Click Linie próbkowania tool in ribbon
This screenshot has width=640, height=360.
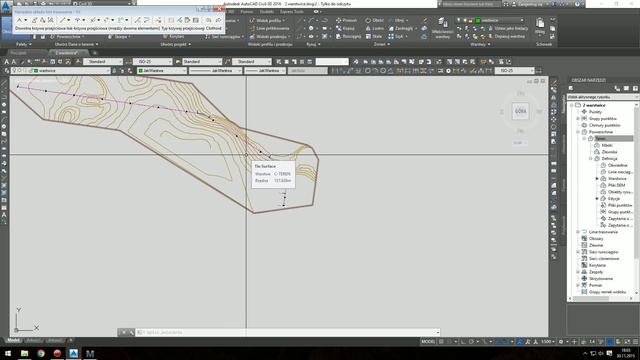pos(269,28)
